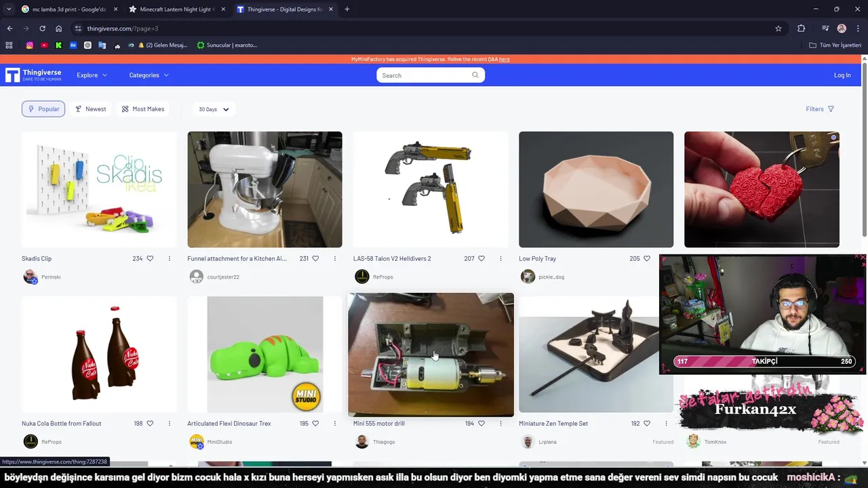Open three-dot menu for Funnel attachment
868x488 pixels.
coord(335,258)
